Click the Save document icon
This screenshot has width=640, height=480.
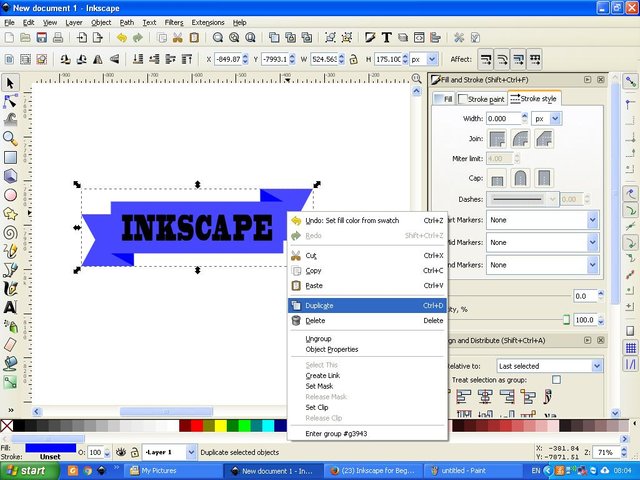point(42,38)
